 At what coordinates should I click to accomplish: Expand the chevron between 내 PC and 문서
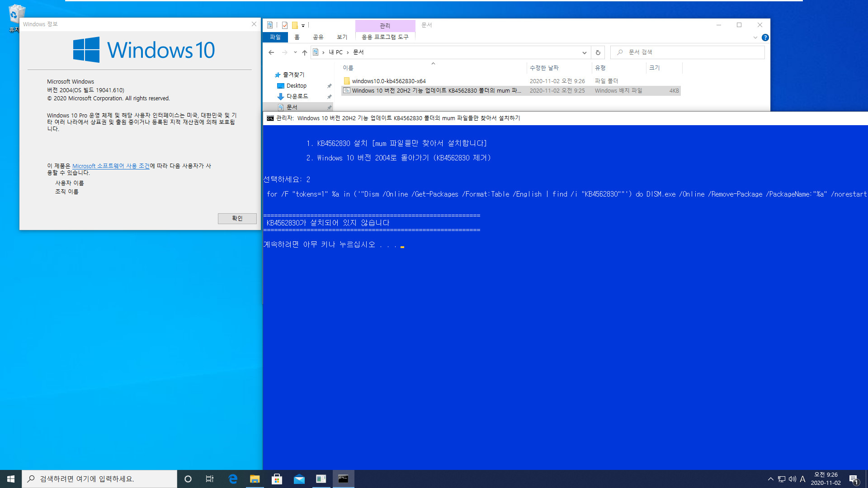pos(348,52)
